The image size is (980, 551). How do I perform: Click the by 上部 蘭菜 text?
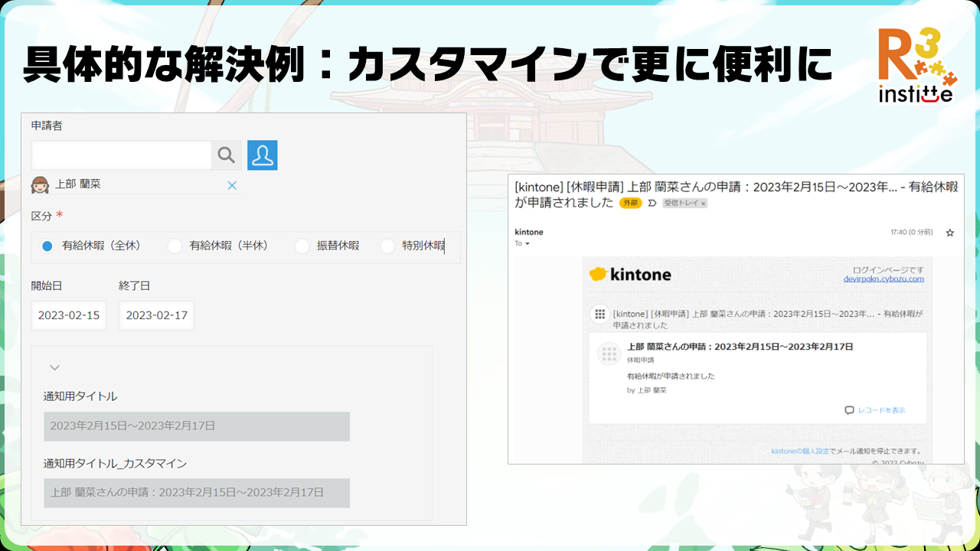pos(647,390)
